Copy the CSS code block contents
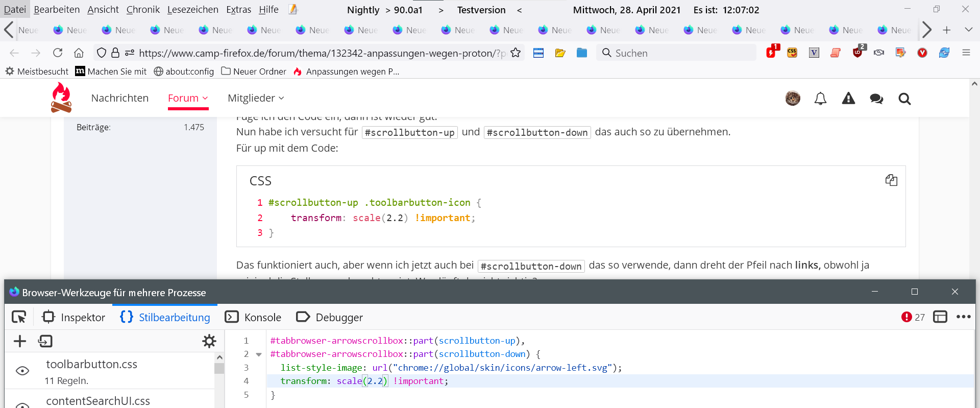This screenshot has height=408, width=980. [891, 180]
